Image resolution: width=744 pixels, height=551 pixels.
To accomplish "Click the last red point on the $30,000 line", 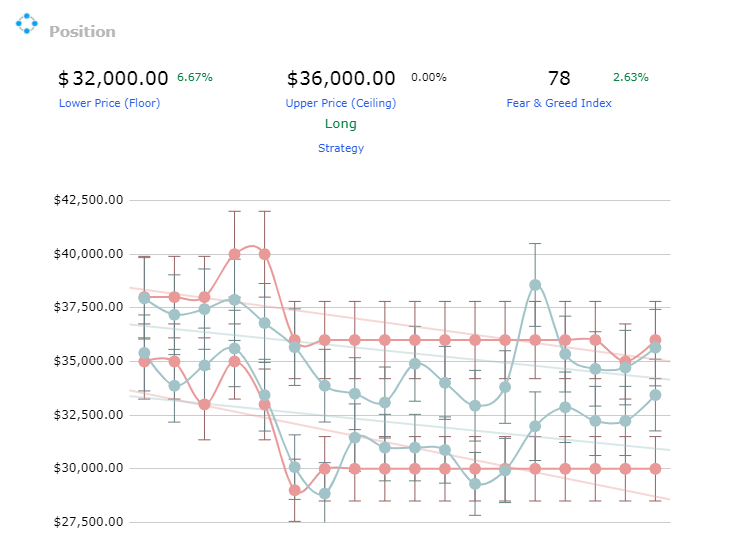I will (x=655, y=469).
